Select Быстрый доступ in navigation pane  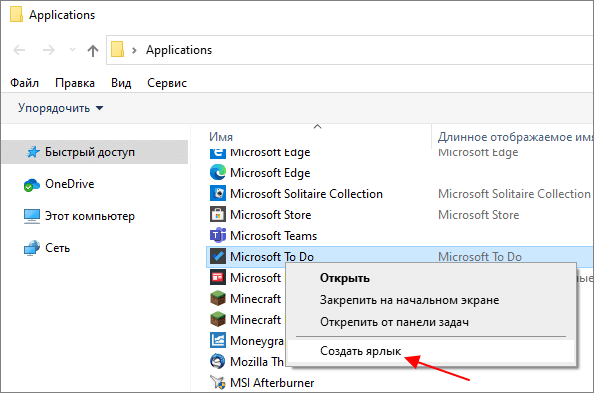(95, 152)
